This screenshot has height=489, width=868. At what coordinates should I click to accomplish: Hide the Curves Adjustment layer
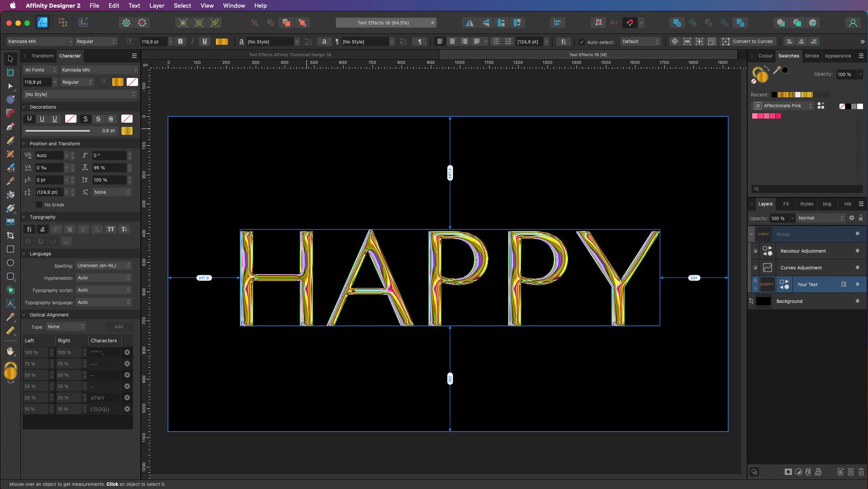click(x=857, y=268)
